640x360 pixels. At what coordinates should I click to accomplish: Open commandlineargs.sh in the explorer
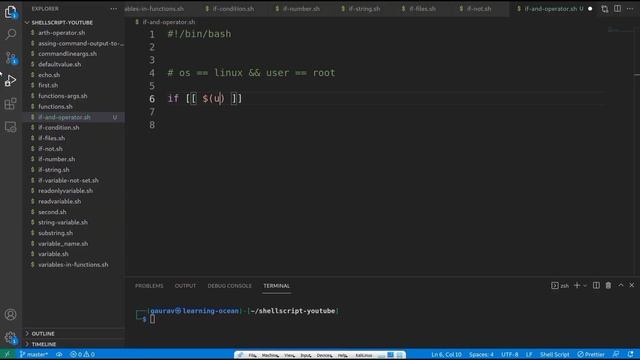[67, 53]
